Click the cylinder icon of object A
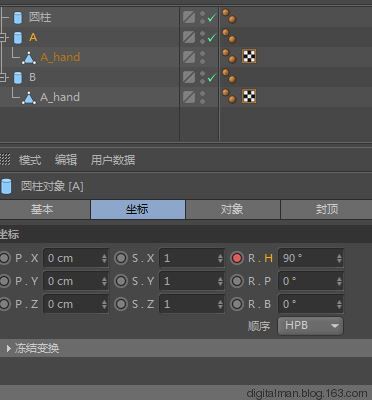 pos(18,37)
